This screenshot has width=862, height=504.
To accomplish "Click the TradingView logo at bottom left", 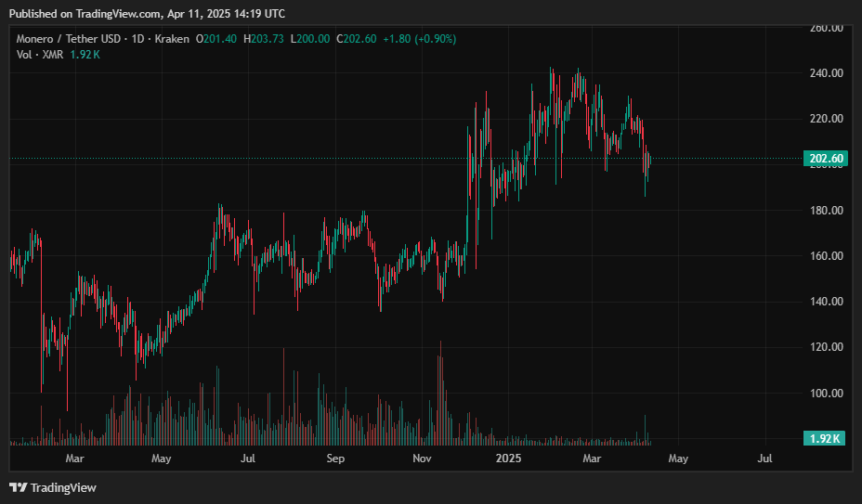I will pos(53,487).
